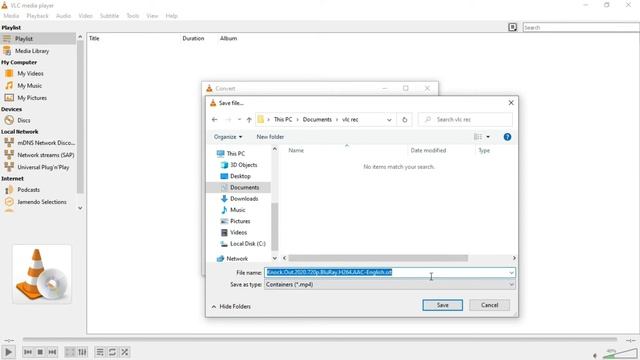This screenshot has width=640, height=360.
Task: Go up one folder level arrow
Action: (x=249, y=120)
